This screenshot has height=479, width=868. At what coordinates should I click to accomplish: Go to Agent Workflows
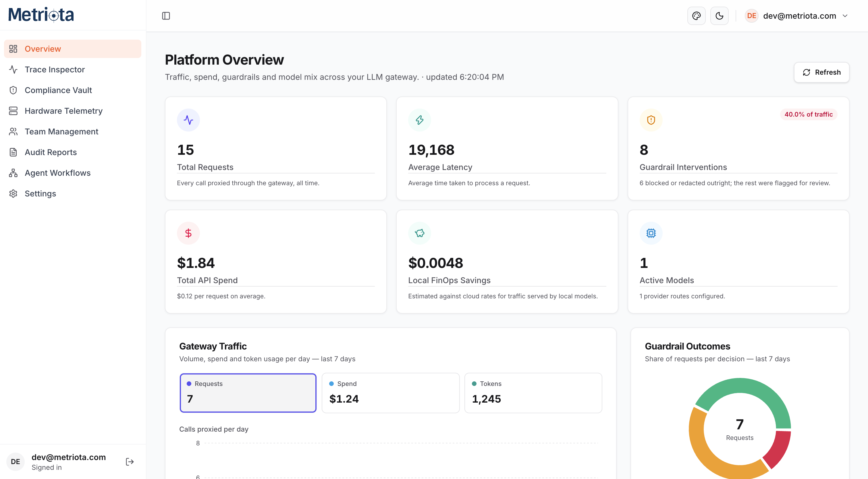(x=72, y=173)
